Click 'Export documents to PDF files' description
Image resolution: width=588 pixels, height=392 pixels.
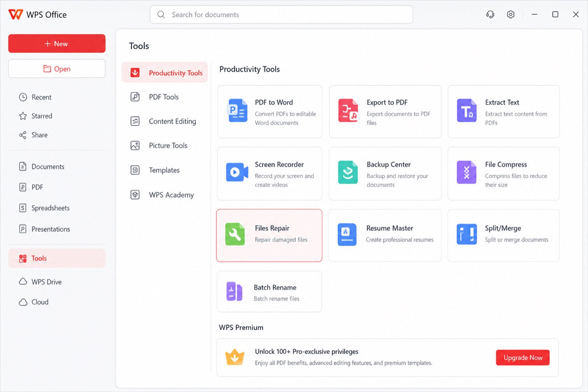click(399, 118)
